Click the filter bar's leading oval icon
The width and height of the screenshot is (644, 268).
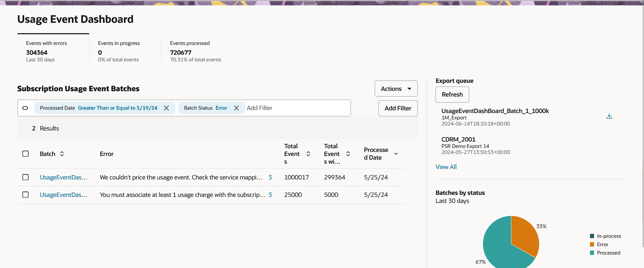coord(25,108)
